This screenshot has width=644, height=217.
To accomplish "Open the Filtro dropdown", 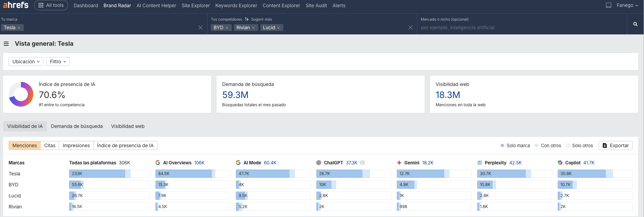I will click(x=58, y=62).
